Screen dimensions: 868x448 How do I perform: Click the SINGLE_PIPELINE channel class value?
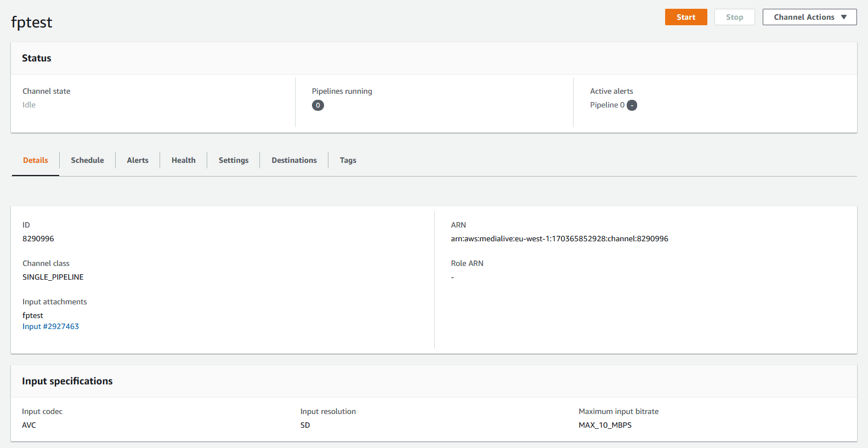53,277
